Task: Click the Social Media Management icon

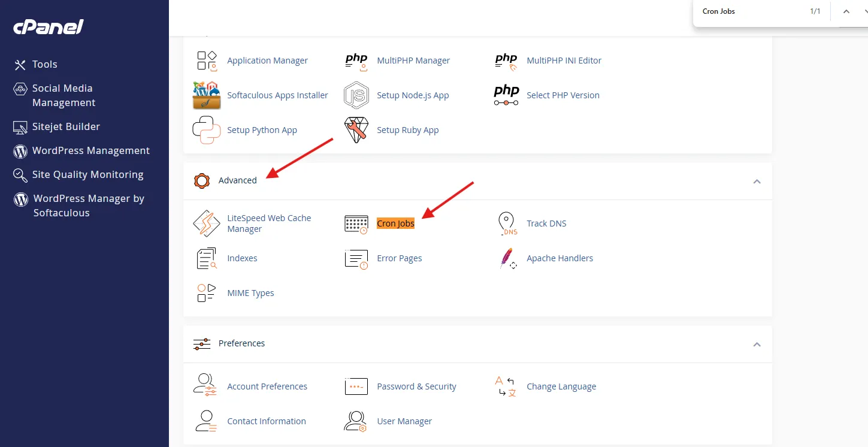Action: pos(20,89)
